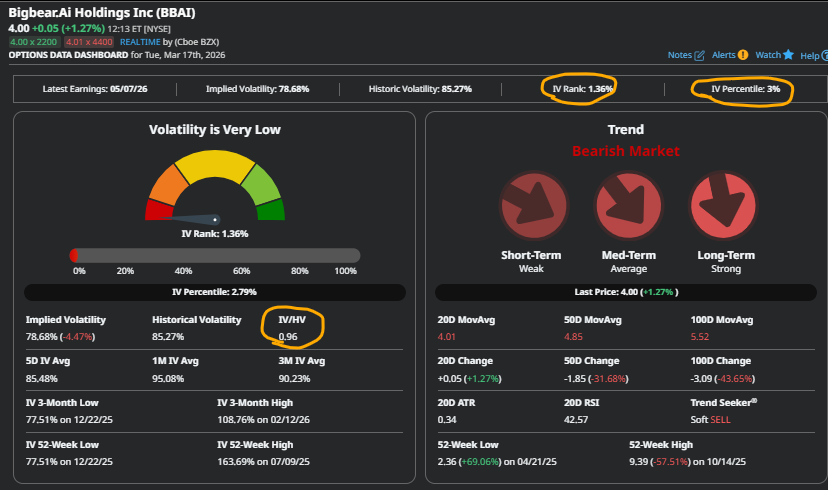
Task: Click the IV/HV value 0.96
Action: [288, 336]
